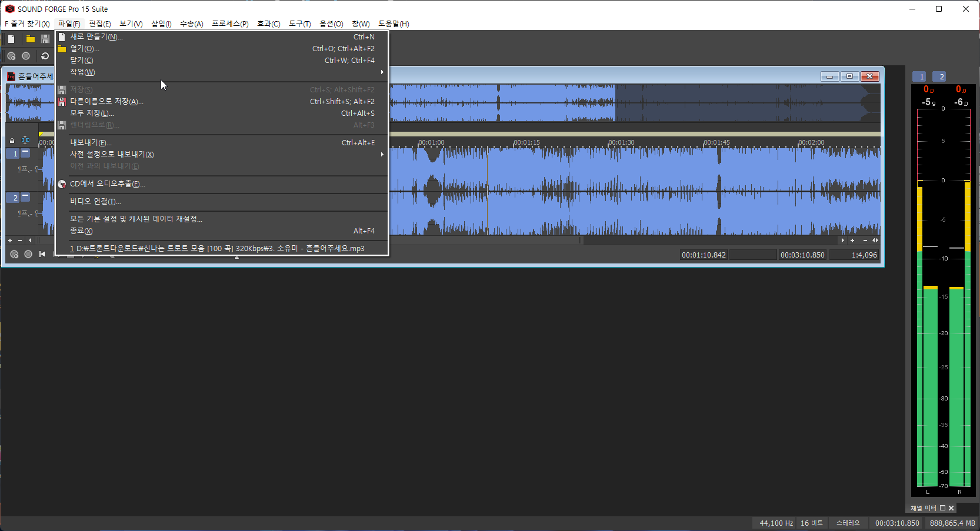Open the 도구(T) menu
Image resolution: width=980 pixels, height=531 pixels.
pyautogui.click(x=299, y=24)
